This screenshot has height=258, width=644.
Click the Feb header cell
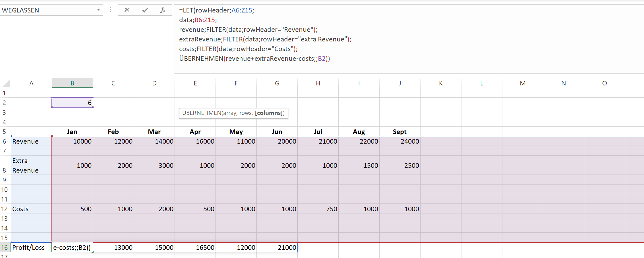pyautogui.click(x=113, y=131)
